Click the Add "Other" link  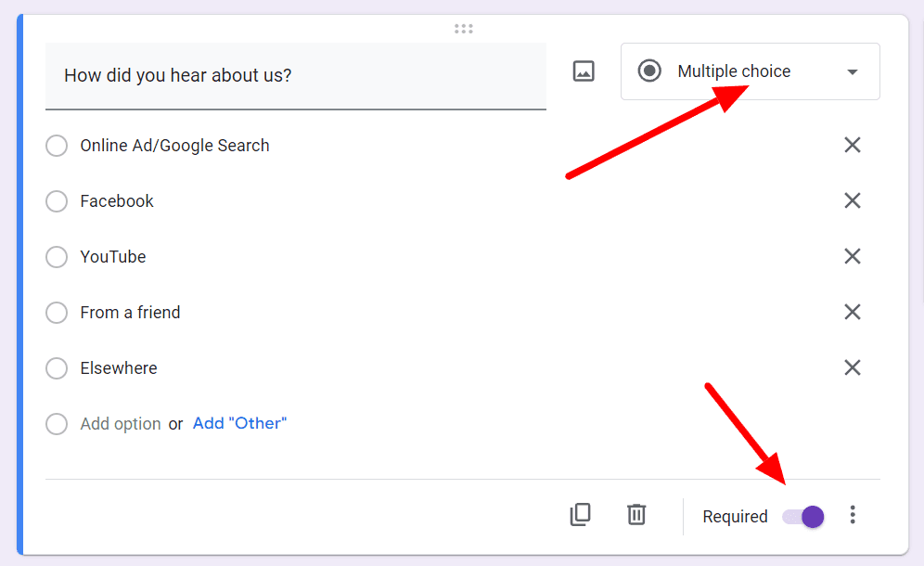point(240,423)
